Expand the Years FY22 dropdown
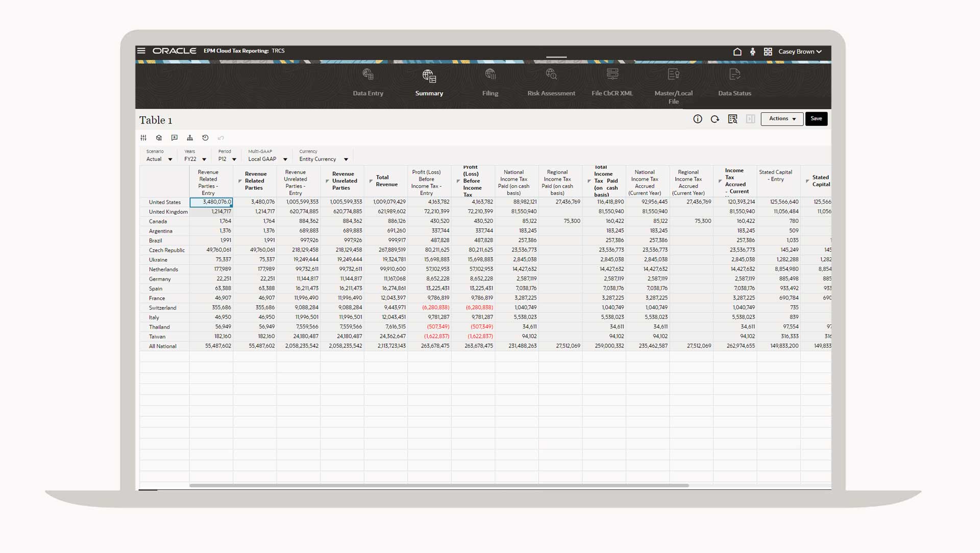 pyautogui.click(x=204, y=159)
